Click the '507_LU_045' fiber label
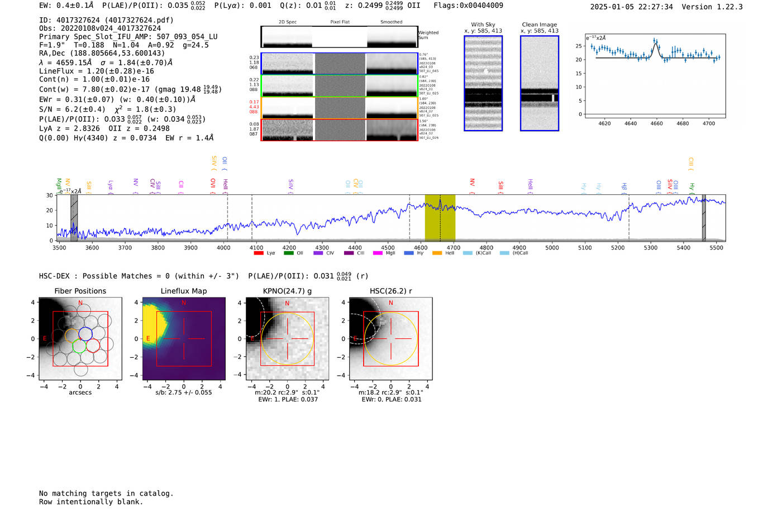 428,71
